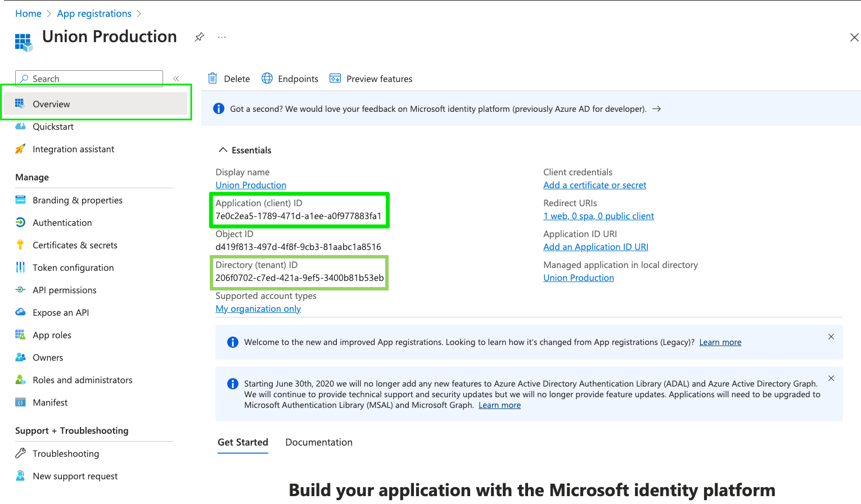Open API permissions settings
Screen dimensions: 861x504
[64, 290]
